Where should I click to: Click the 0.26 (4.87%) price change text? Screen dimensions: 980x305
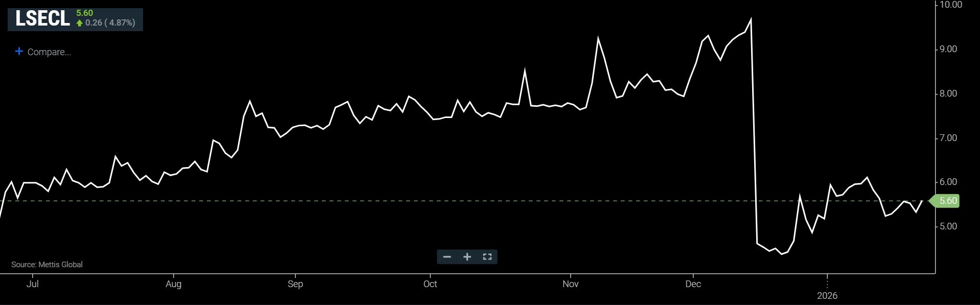coord(110,23)
